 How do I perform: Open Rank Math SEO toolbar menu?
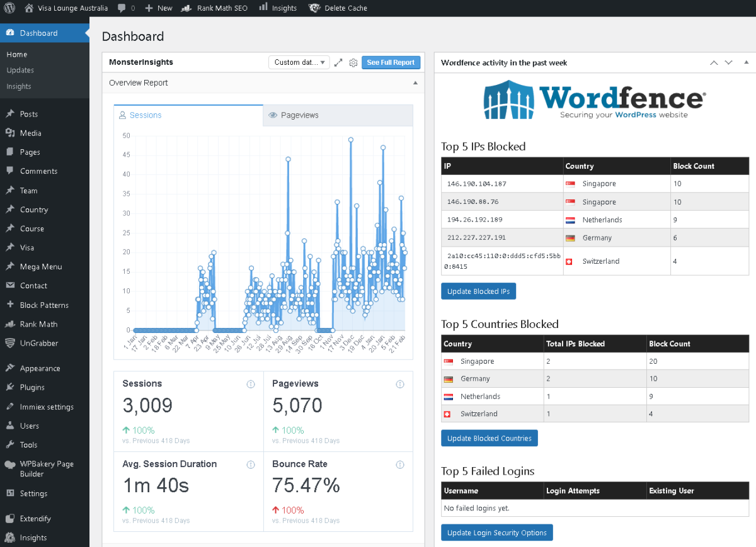[214, 8]
